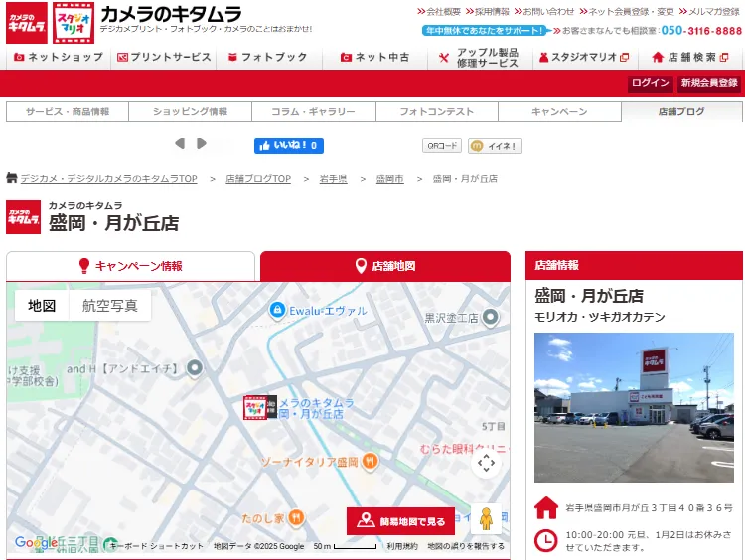Open the スタジオマリオ external link
745x560 pixels.
click(585, 57)
